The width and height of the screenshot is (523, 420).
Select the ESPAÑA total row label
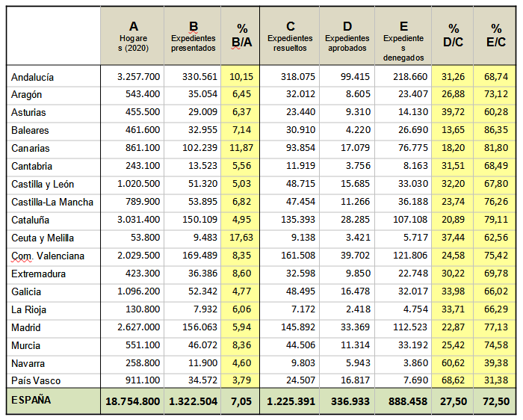[x=31, y=400]
